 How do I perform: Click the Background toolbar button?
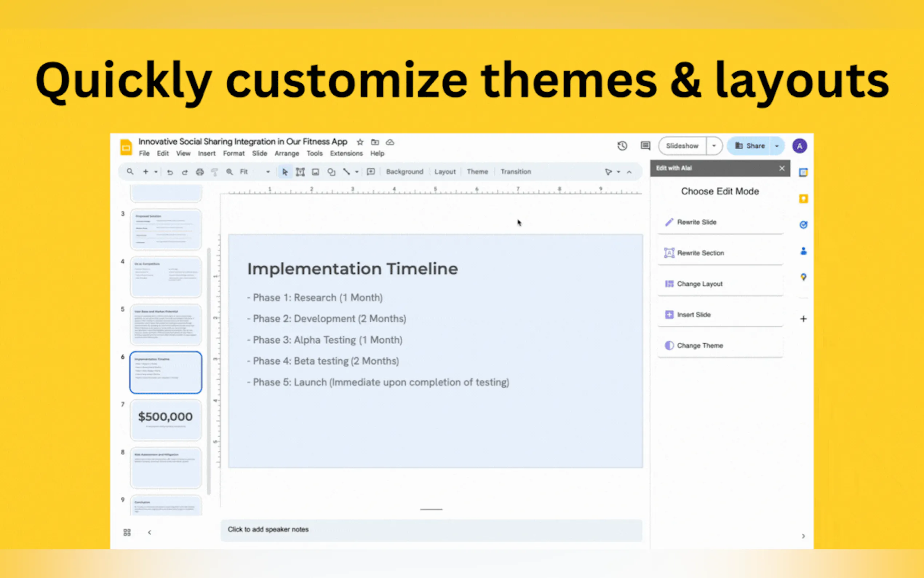[405, 172]
